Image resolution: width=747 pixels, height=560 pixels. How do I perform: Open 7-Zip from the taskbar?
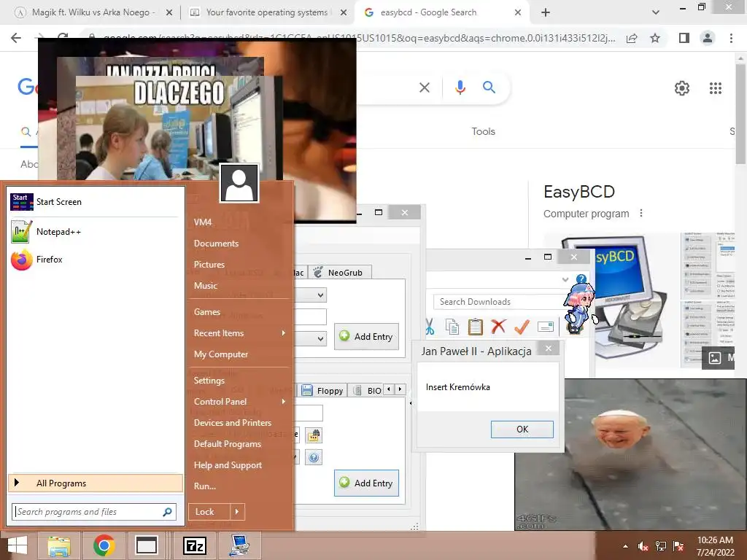coord(195,545)
